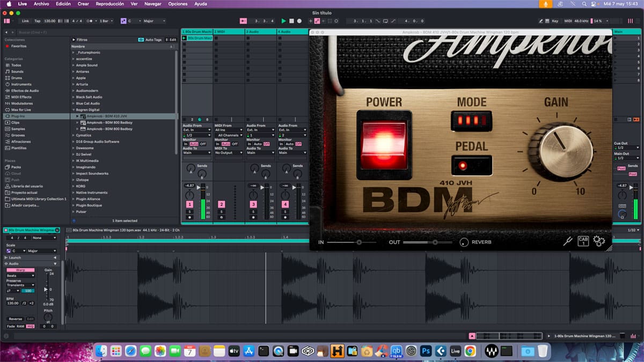Toggle the Ampknob red POWER switch
Viewport: 644px width, 362px height.
click(384, 144)
